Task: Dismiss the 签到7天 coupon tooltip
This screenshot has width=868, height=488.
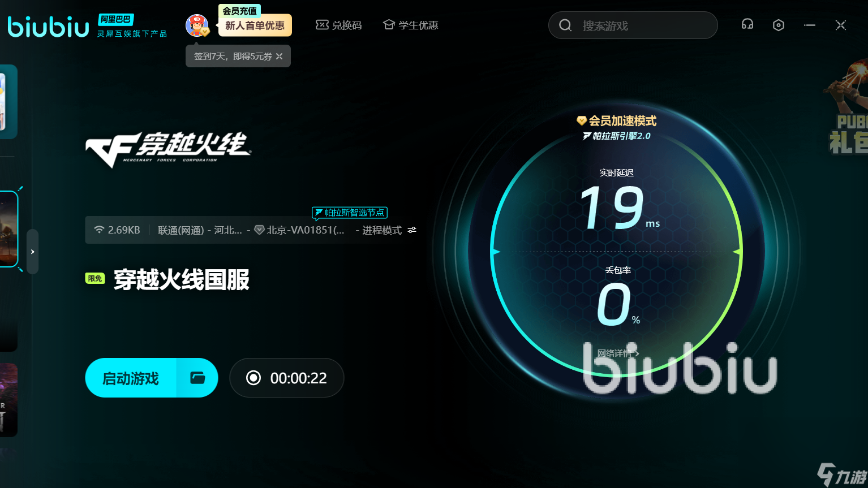Action: [x=280, y=57]
